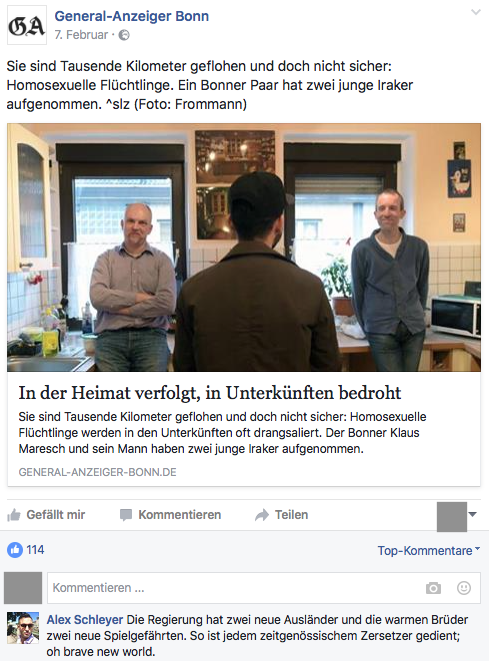Open the Top-Kommentare sorting dropdown
The image size is (489, 661).
click(429, 551)
